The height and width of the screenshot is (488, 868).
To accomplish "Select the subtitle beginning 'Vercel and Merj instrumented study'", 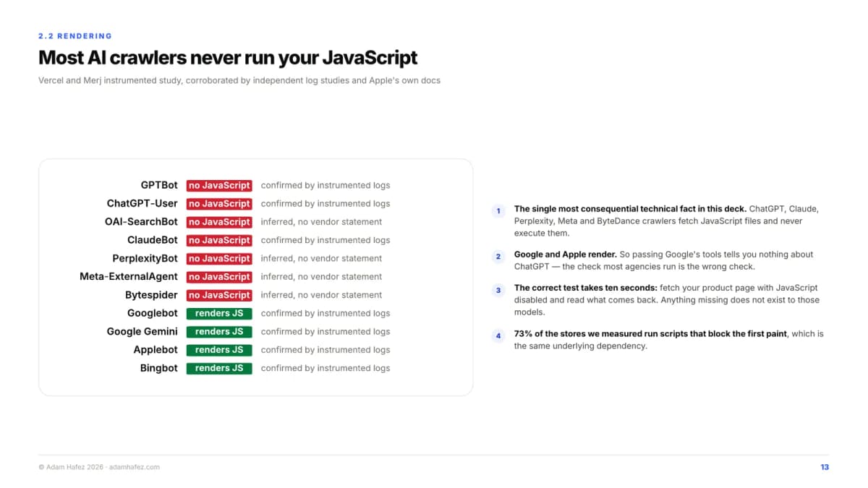I will 239,80.
